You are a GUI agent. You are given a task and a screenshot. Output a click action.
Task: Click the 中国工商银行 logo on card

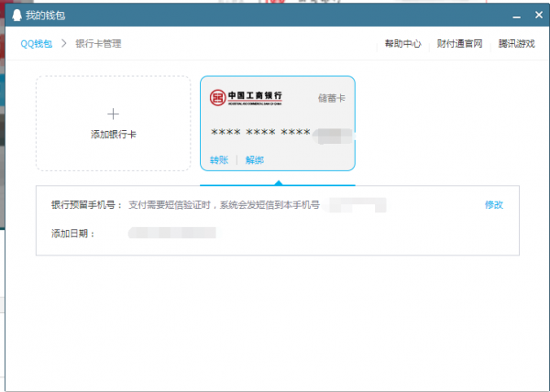(246, 97)
